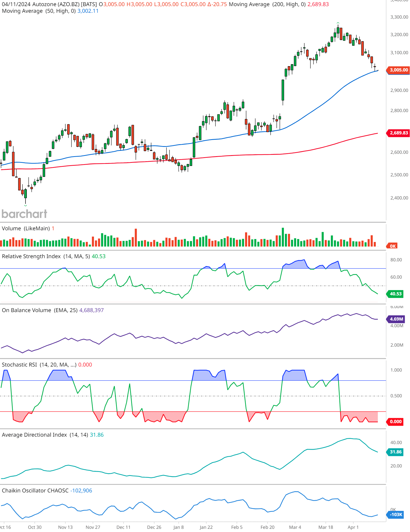Click ADX value 31.86 beside indicator name
Viewport: 410px width, 532px height.
coord(97,435)
